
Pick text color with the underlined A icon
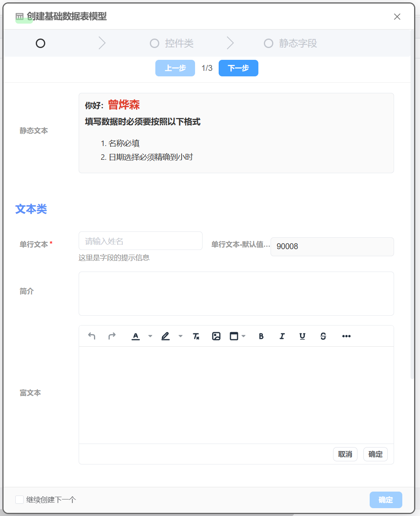tap(136, 336)
